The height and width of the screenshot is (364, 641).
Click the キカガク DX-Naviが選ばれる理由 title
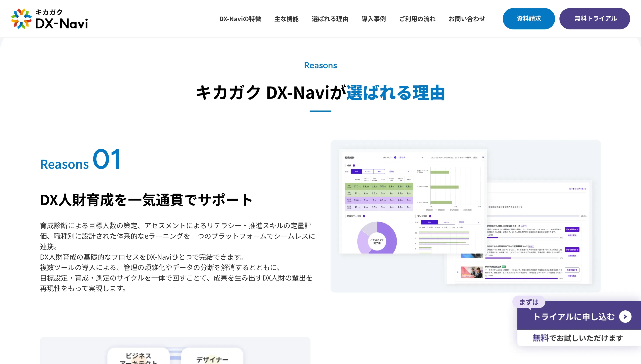tap(320, 93)
